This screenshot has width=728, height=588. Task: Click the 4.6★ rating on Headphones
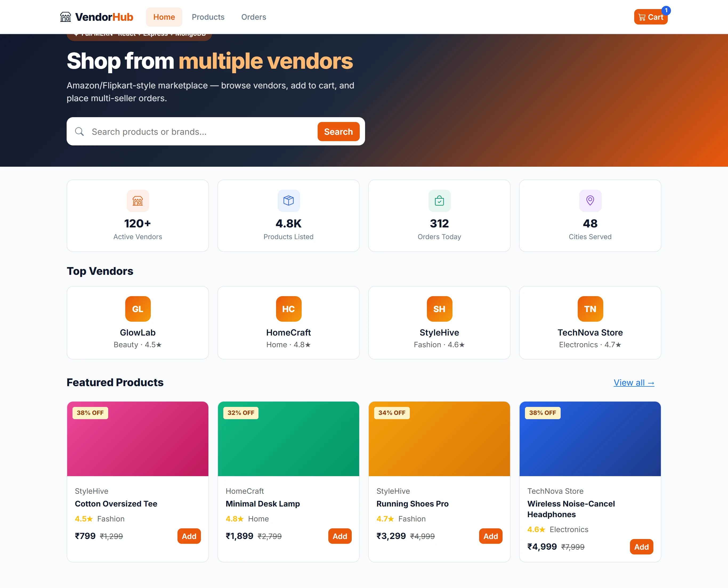pos(536,529)
